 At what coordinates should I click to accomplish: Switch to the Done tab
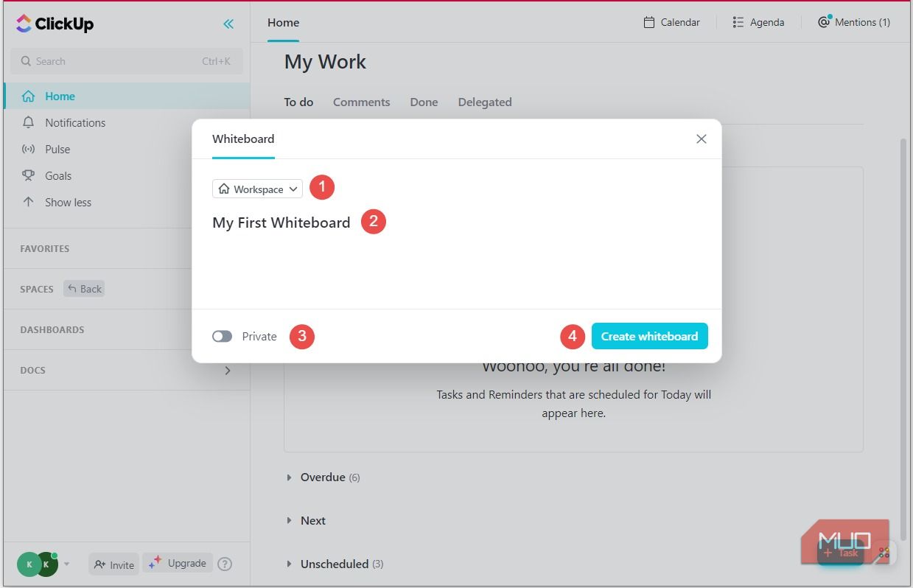click(424, 102)
